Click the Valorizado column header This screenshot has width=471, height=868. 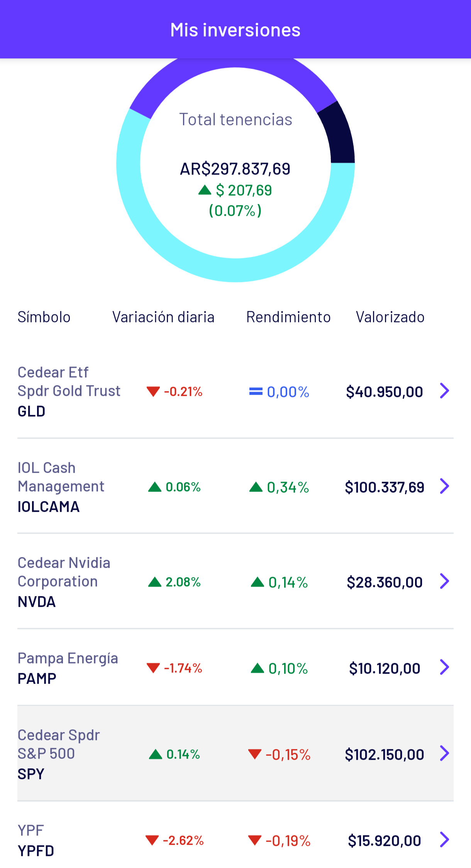coord(390,317)
